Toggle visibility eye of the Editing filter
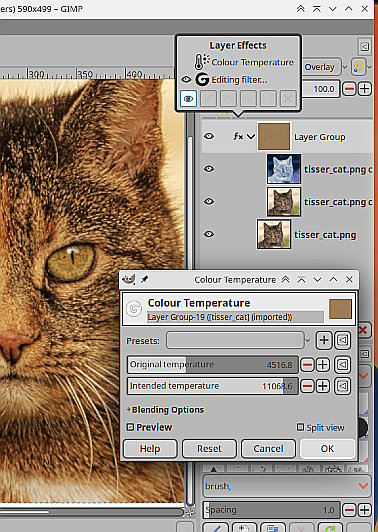 tap(186, 80)
